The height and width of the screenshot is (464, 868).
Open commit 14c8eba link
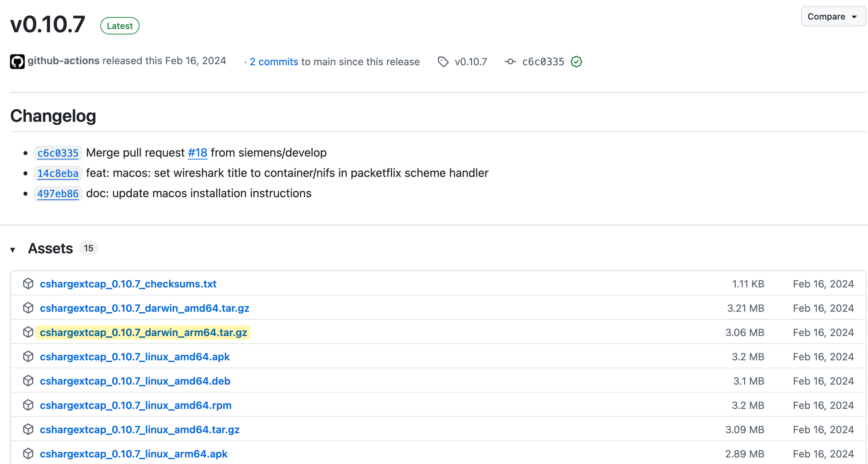(x=58, y=173)
